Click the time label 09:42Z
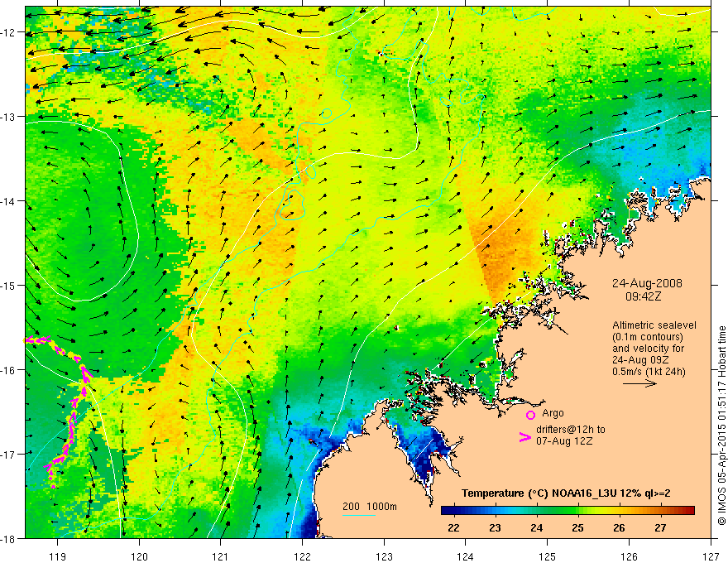The width and height of the screenshot is (728, 563). coord(643,296)
